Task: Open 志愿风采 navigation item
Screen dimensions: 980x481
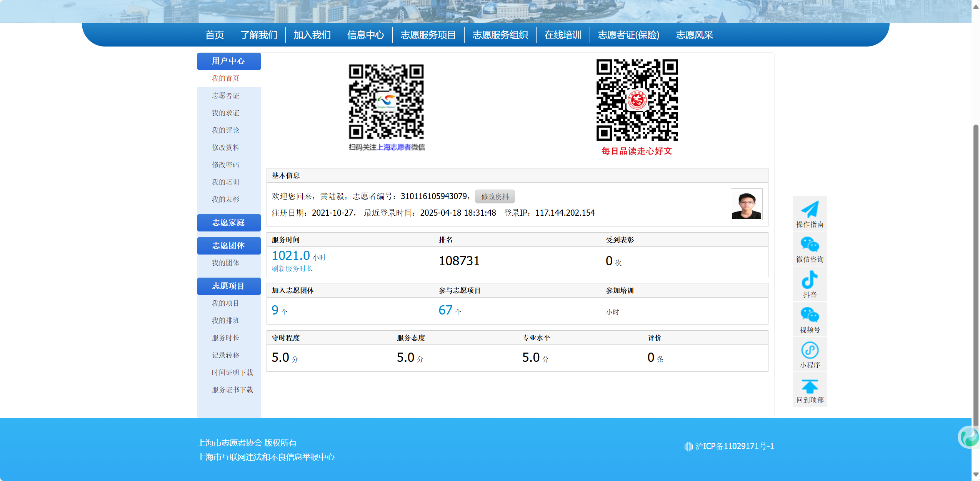Action: coord(695,35)
